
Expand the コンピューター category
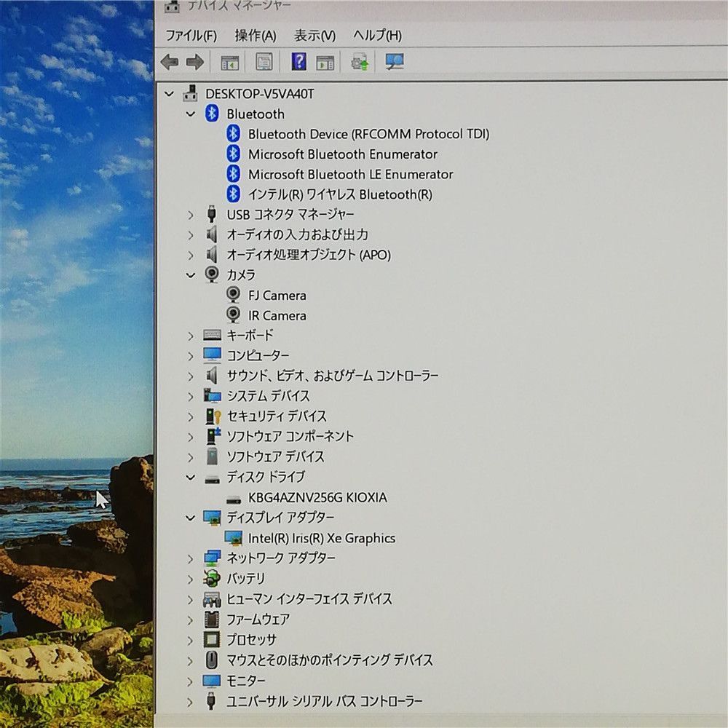(190, 356)
